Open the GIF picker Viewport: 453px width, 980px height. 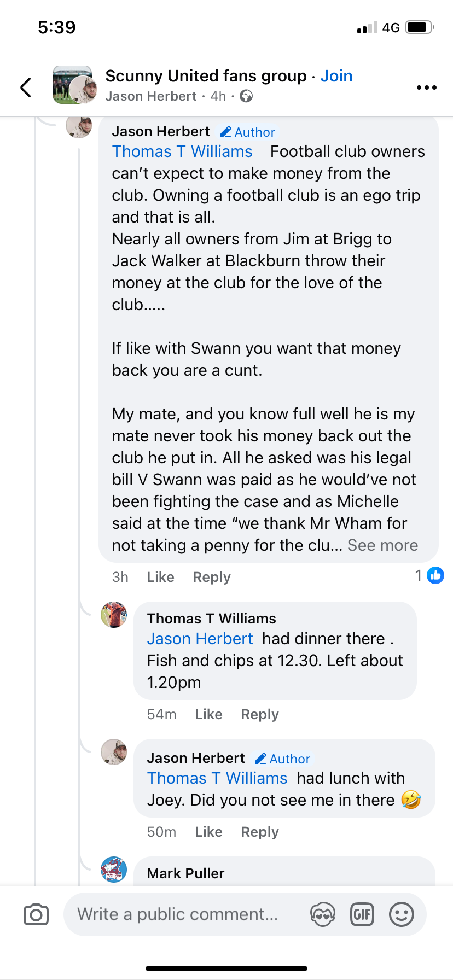click(x=362, y=914)
